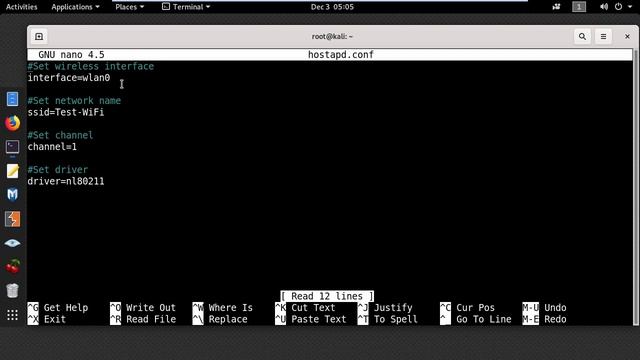Click the ^G Get Help shortcut
Viewport: 640px width, 360px height.
click(x=58, y=308)
